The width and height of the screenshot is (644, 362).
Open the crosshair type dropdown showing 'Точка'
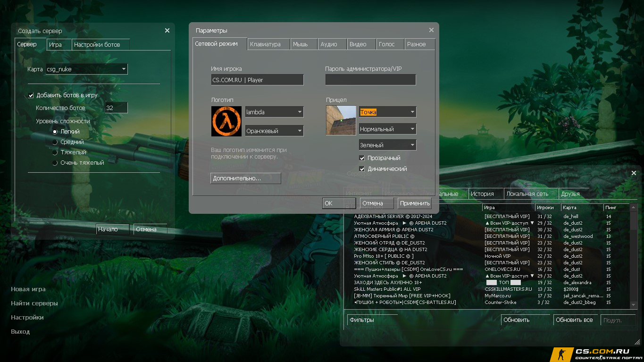click(x=387, y=112)
